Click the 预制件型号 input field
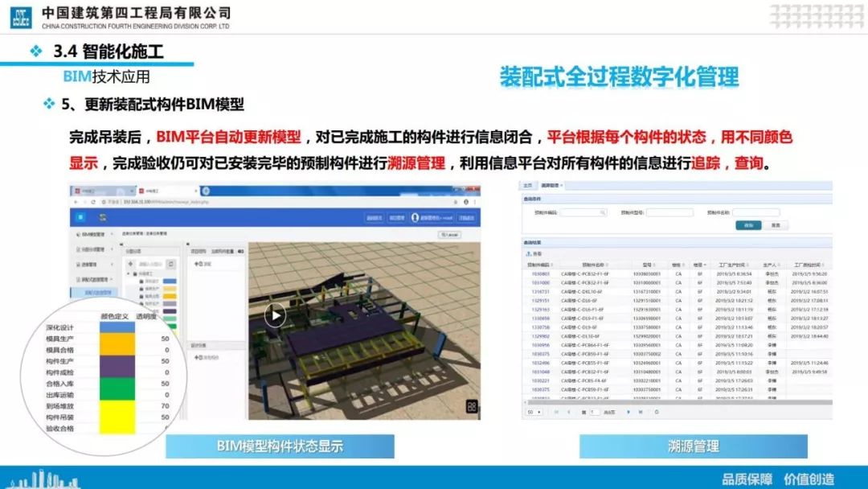This screenshot has height=489, width=868. [669, 212]
